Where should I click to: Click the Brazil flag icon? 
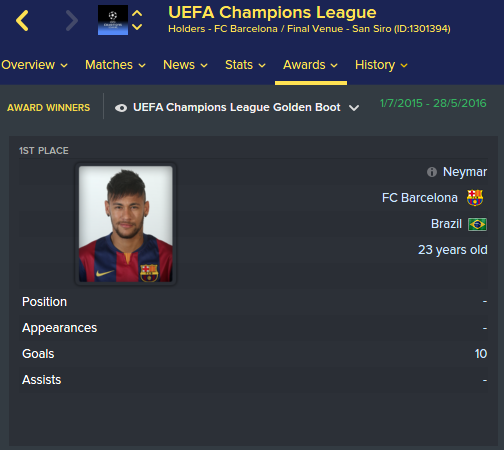point(477,224)
